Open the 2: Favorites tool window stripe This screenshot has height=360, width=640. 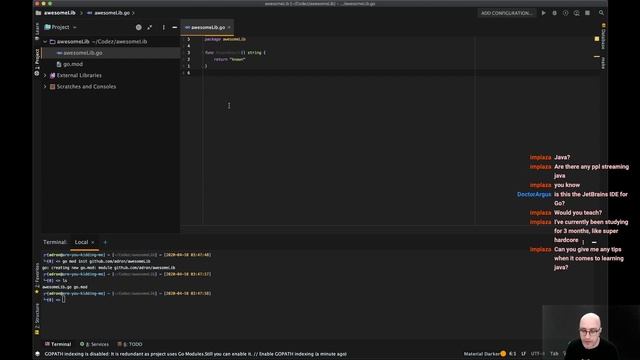(37, 279)
